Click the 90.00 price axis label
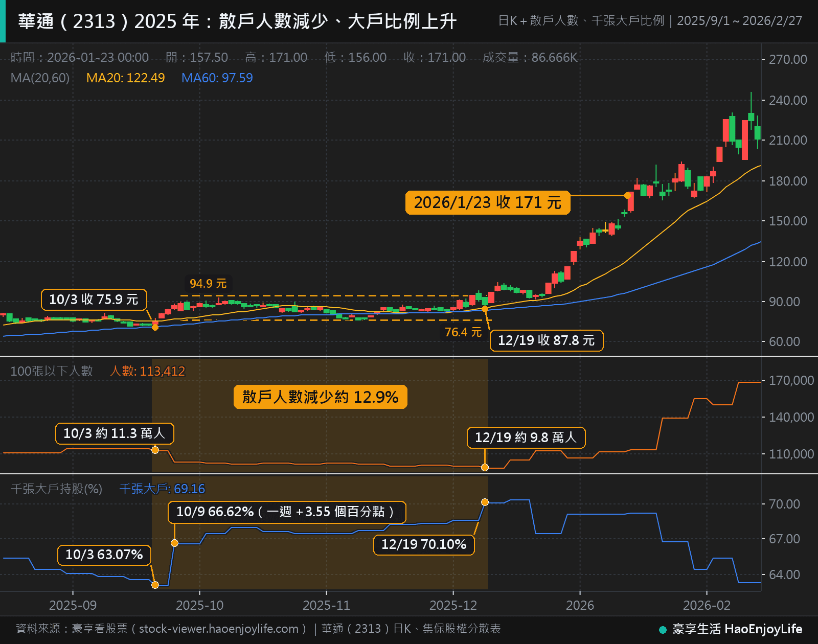The width and height of the screenshot is (818, 644). [x=785, y=302]
